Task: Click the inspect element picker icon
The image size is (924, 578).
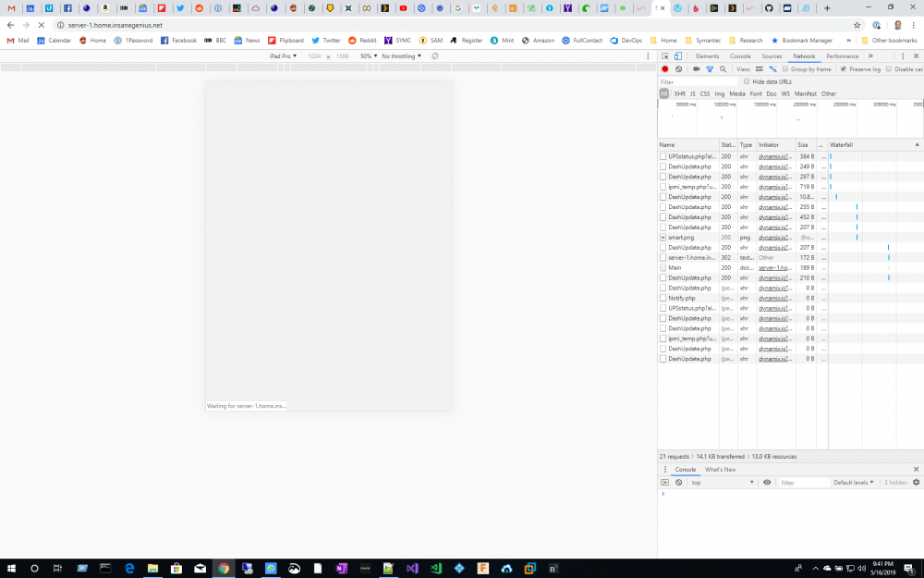Action: [664, 56]
